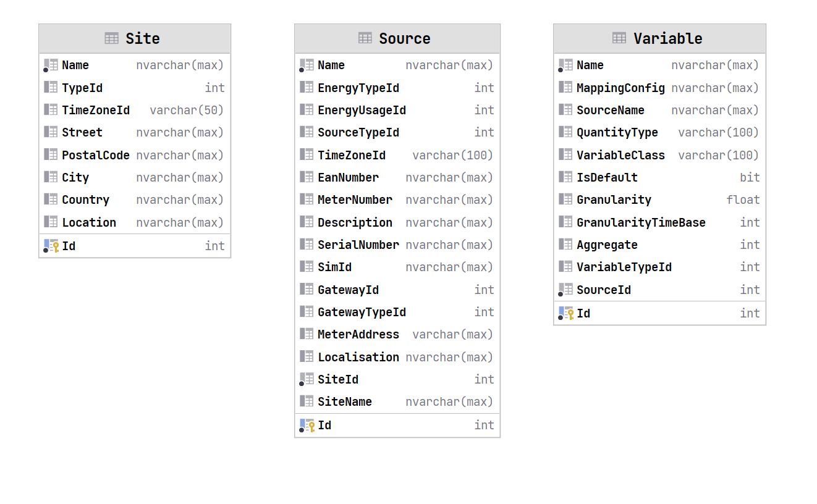Click the table icon in Site header

(111, 38)
